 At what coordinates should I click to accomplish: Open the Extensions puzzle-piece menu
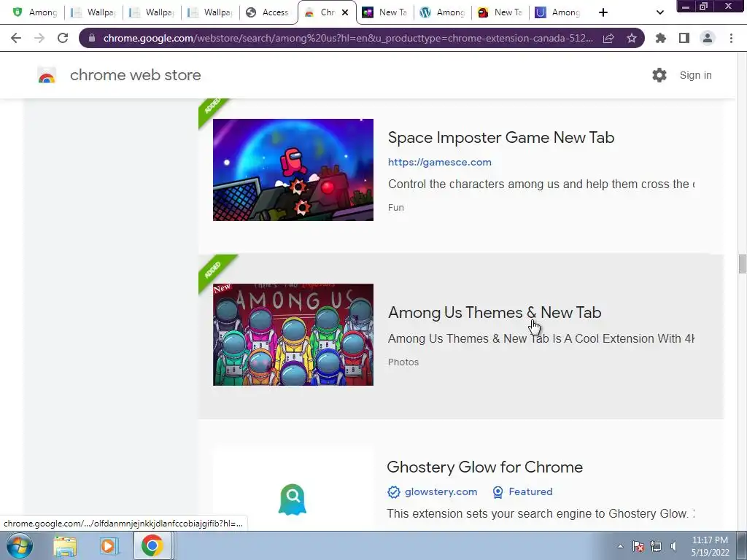click(x=660, y=38)
